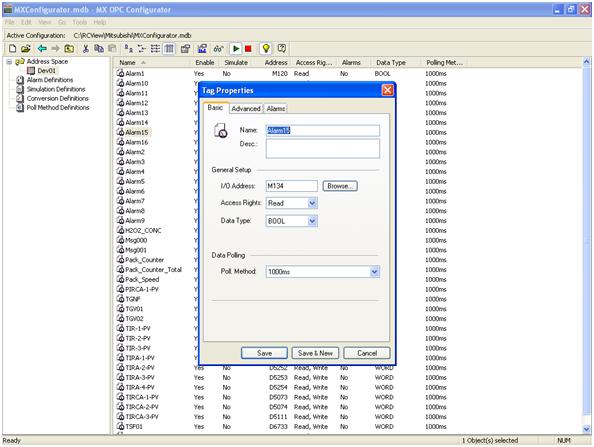Click the I/O Address field

pyautogui.click(x=291, y=186)
